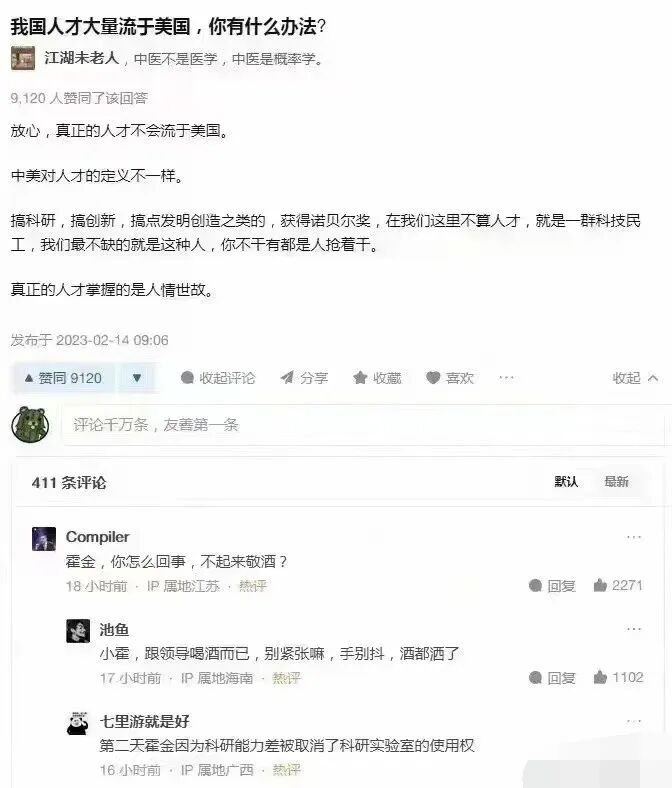The image size is (672, 788).
Task: Click the comment input field 评论千万条
Action: pyautogui.click(x=364, y=425)
